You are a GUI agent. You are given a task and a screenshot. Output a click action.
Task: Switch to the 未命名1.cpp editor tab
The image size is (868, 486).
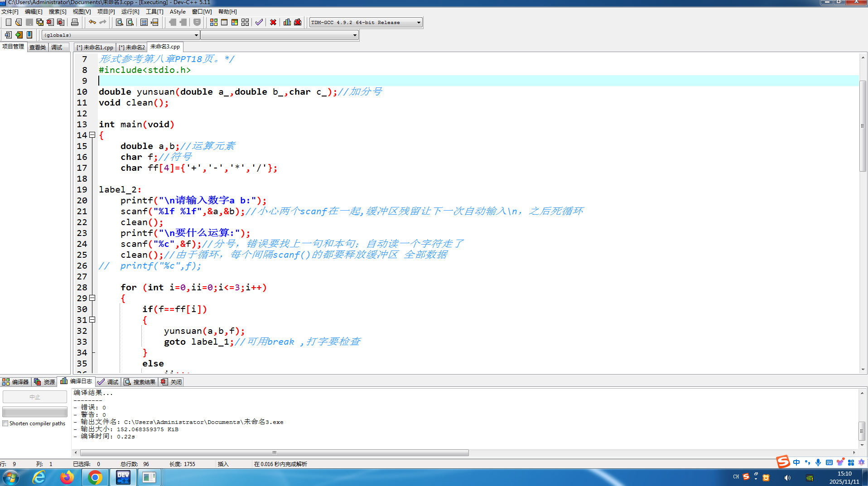tap(95, 47)
